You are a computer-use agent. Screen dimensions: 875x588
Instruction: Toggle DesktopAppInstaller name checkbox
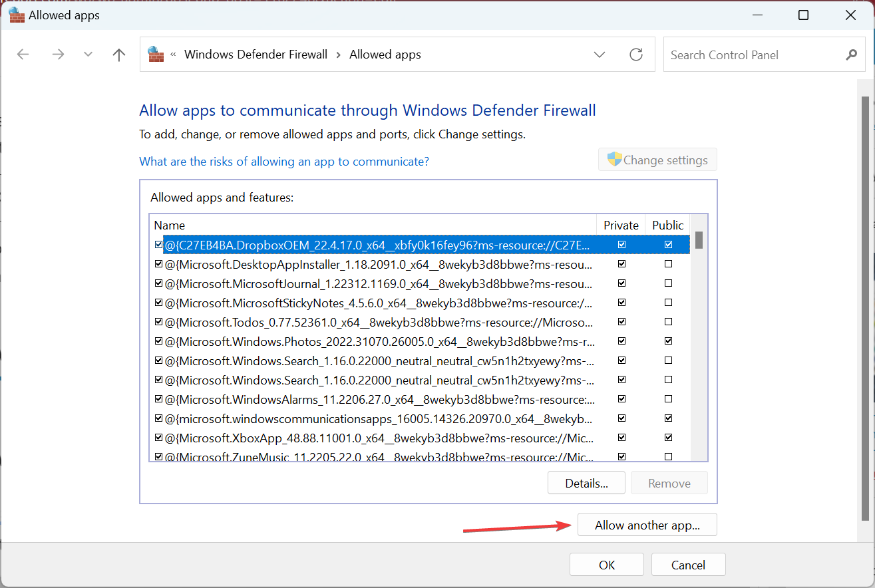(x=158, y=264)
